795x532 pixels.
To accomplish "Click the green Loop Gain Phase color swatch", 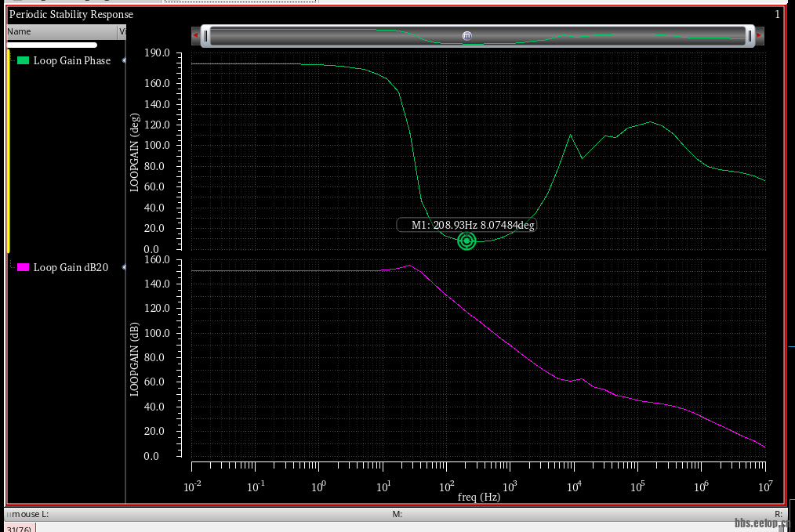I will pyautogui.click(x=24, y=60).
